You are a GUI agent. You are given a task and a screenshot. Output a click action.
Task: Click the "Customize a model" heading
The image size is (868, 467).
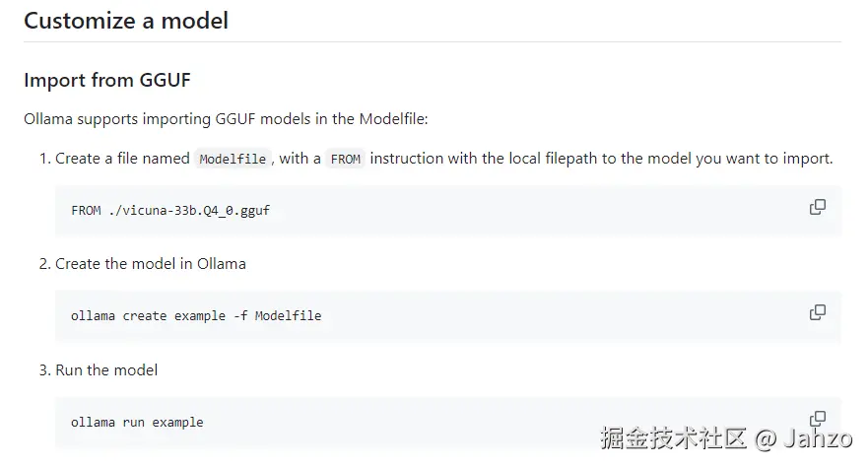126,21
